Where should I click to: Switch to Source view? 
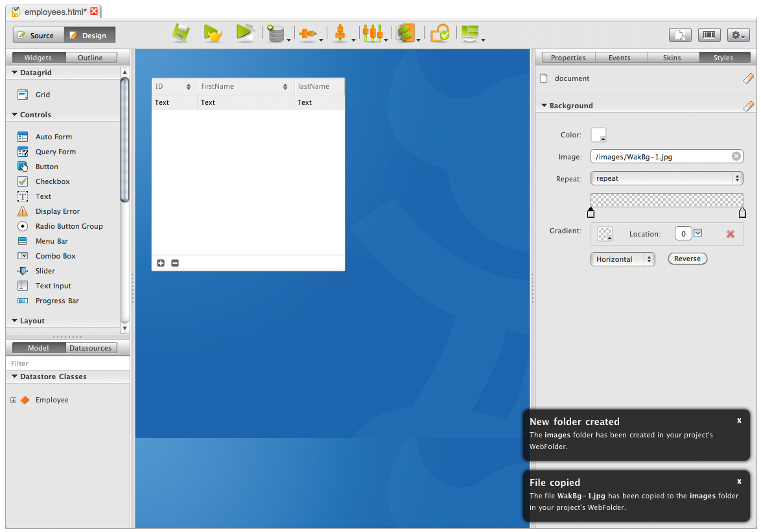[x=38, y=36]
